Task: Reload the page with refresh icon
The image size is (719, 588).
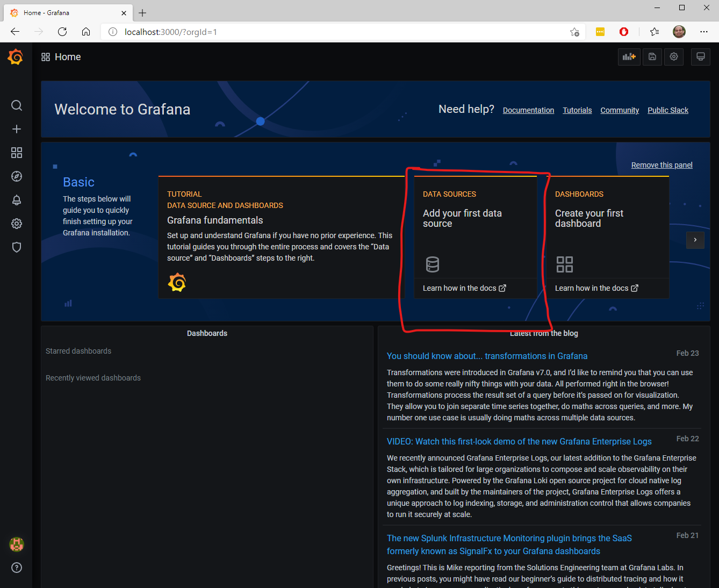Action: pos(62,32)
